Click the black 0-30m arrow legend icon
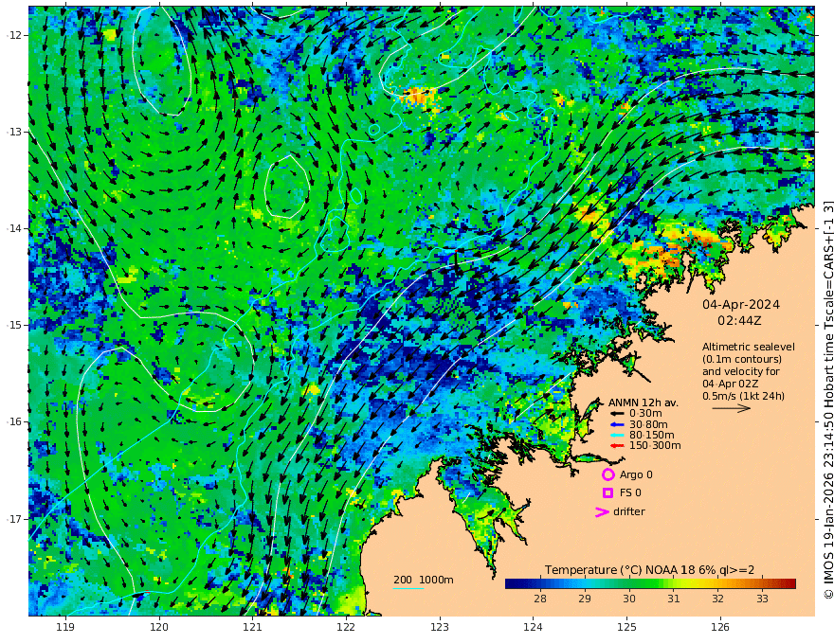The image size is (834, 644). coord(617,414)
